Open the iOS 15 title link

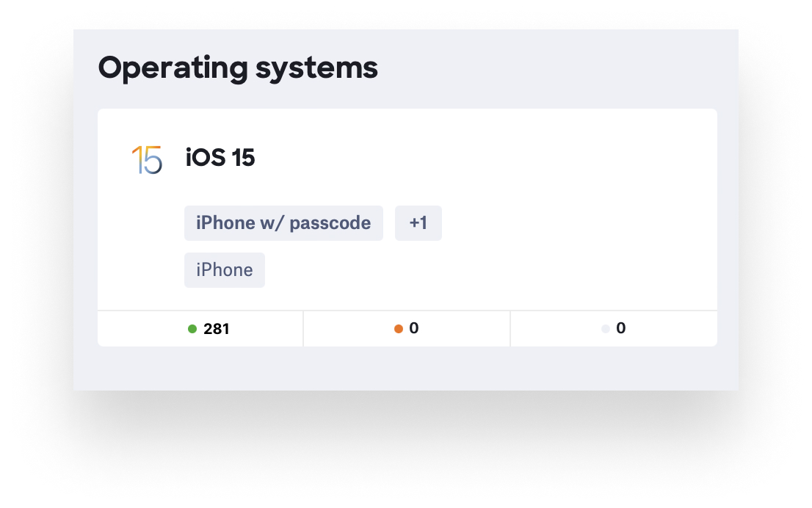pyautogui.click(x=220, y=158)
